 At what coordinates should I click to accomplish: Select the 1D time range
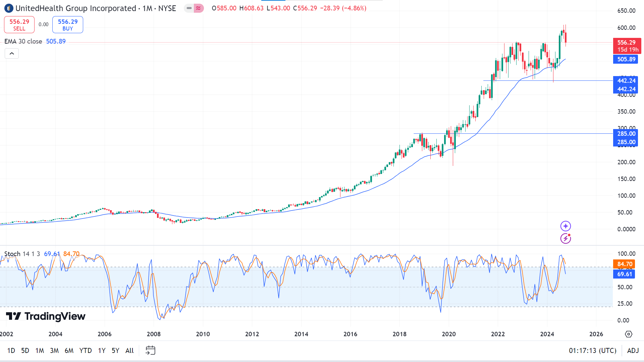[x=11, y=351]
